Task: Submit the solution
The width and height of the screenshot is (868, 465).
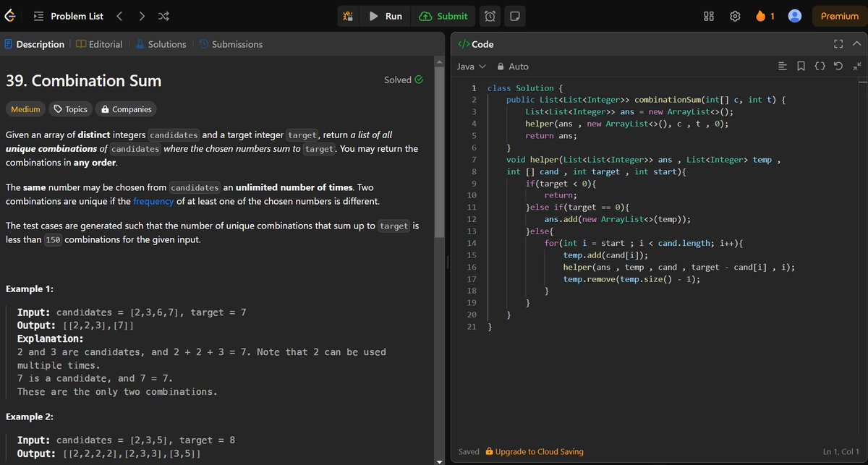Action: click(443, 16)
